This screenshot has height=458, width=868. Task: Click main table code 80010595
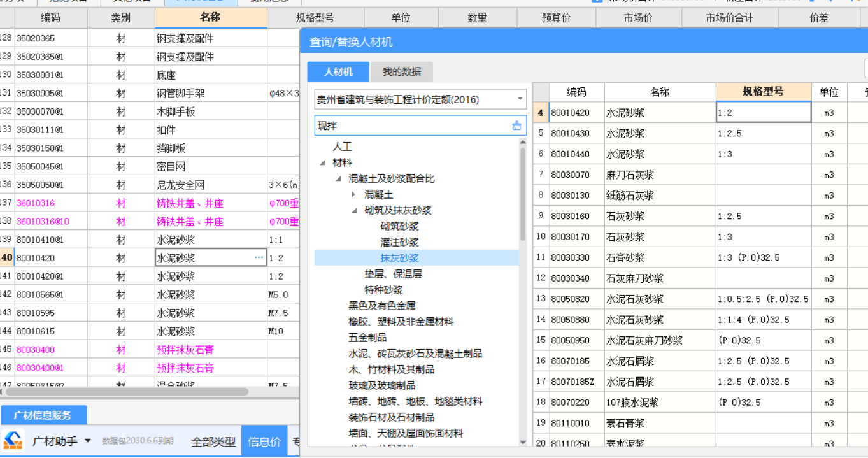pyautogui.click(x=36, y=313)
